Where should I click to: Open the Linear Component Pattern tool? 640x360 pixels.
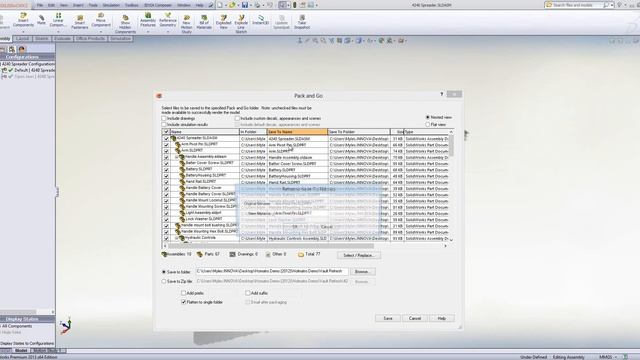click(x=58, y=20)
